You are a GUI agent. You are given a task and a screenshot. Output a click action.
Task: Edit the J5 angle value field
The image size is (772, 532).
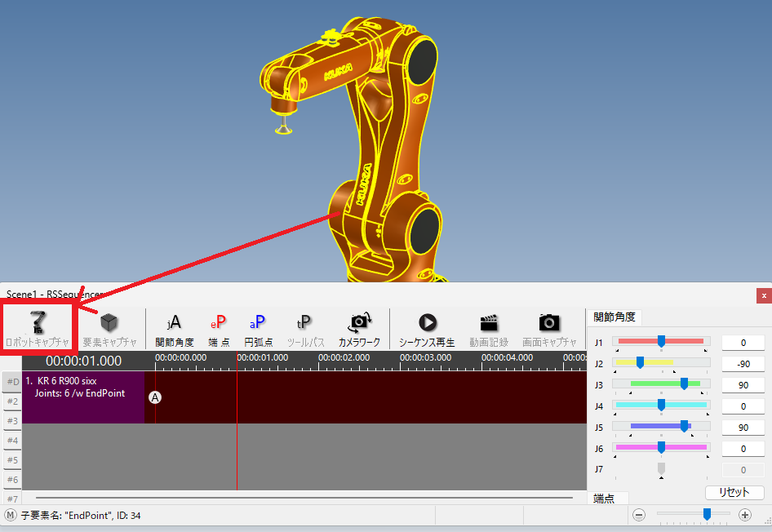click(x=743, y=428)
